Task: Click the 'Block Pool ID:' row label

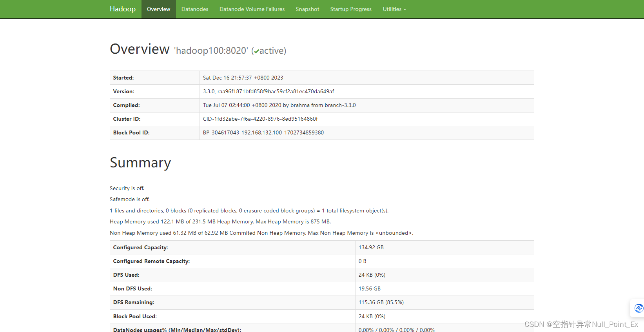Action: click(131, 132)
